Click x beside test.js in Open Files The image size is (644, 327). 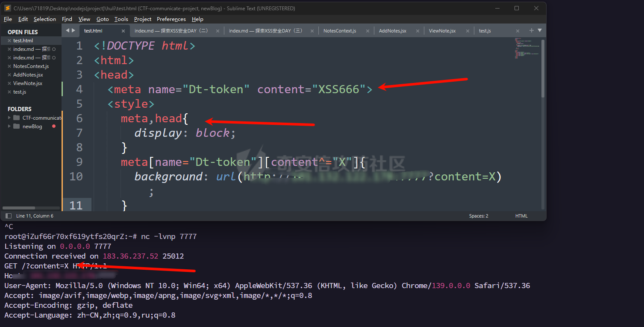9,92
